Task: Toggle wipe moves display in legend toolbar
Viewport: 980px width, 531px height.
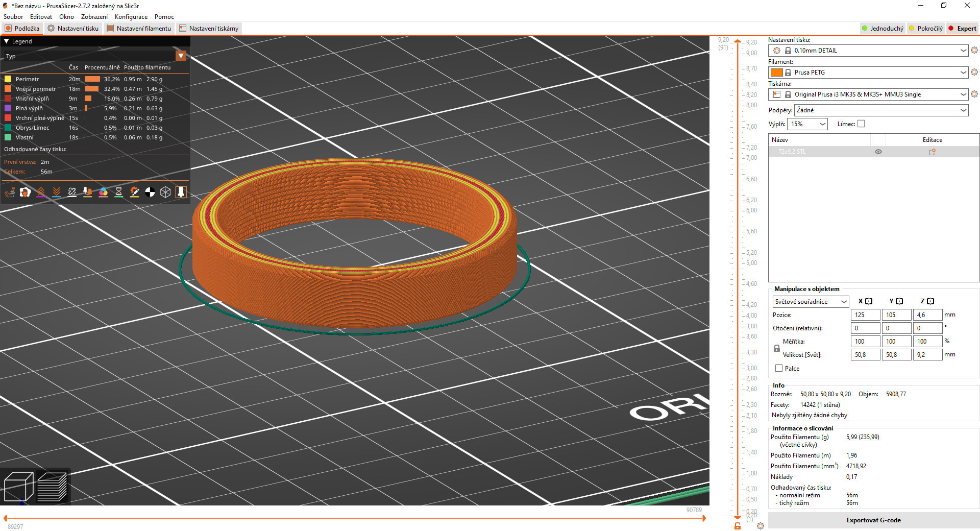Action: pyautogui.click(x=24, y=192)
